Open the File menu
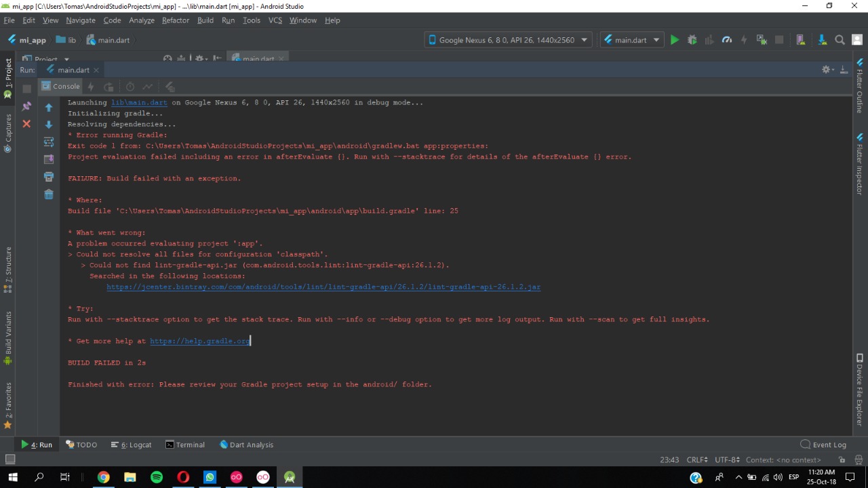Image resolution: width=868 pixels, height=488 pixels. click(x=9, y=20)
